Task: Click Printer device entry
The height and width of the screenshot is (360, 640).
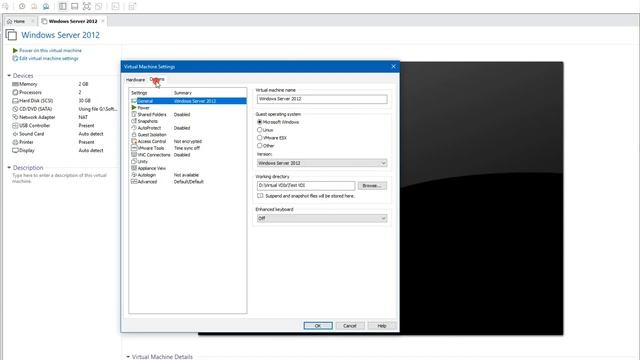Action: point(26,142)
